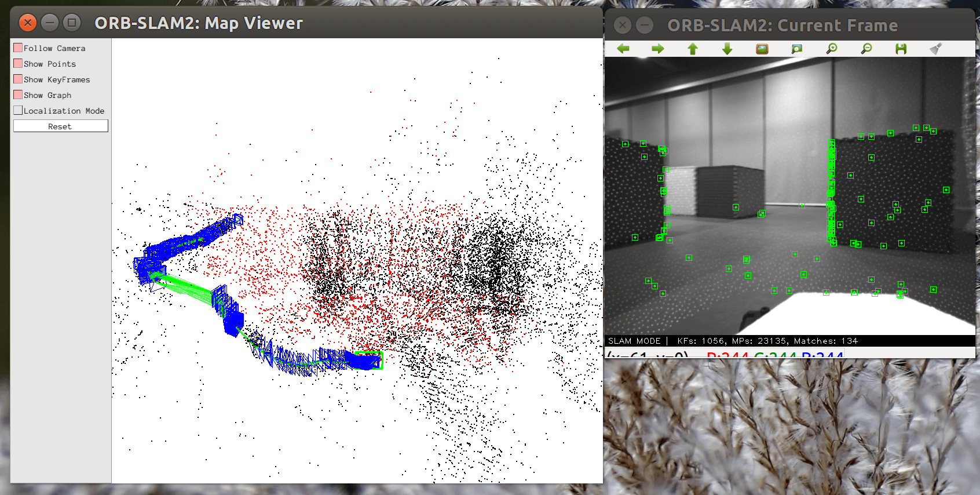Close the ORB-SLAM2 Map Viewer window

pyautogui.click(x=28, y=23)
